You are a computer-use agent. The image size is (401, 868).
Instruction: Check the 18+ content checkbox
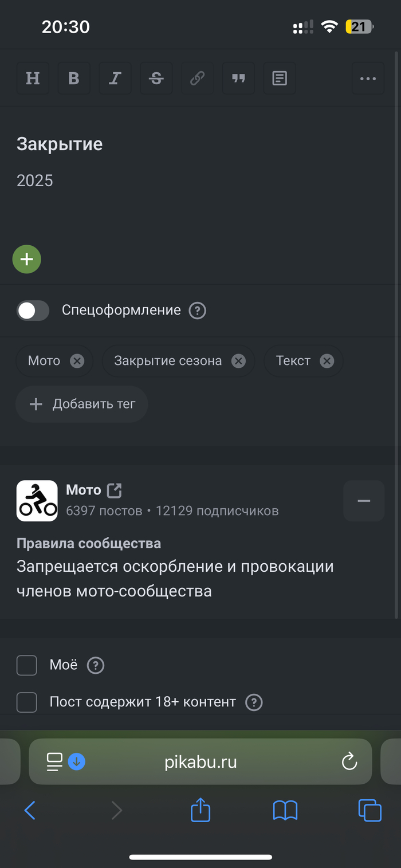point(27,702)
